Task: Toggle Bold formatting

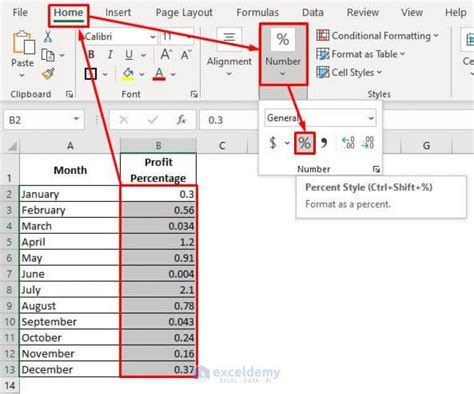Action: point(91,55)
